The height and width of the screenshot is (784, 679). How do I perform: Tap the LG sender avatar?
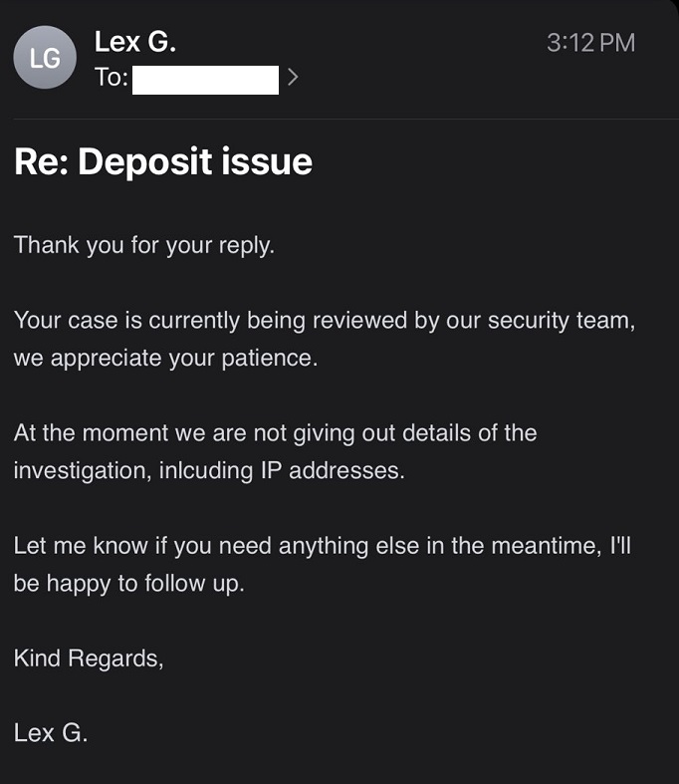[x=45, y=58]
